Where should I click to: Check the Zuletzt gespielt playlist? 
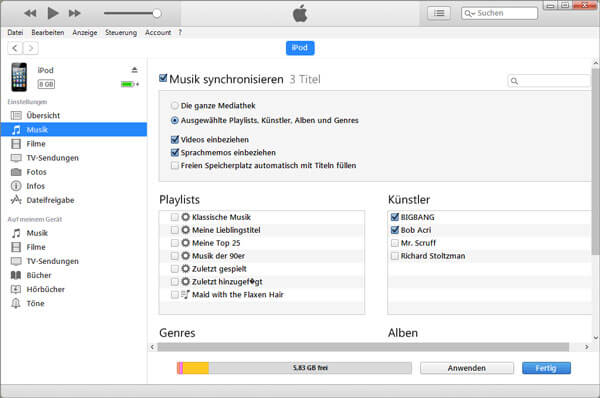tap(174, 269)
